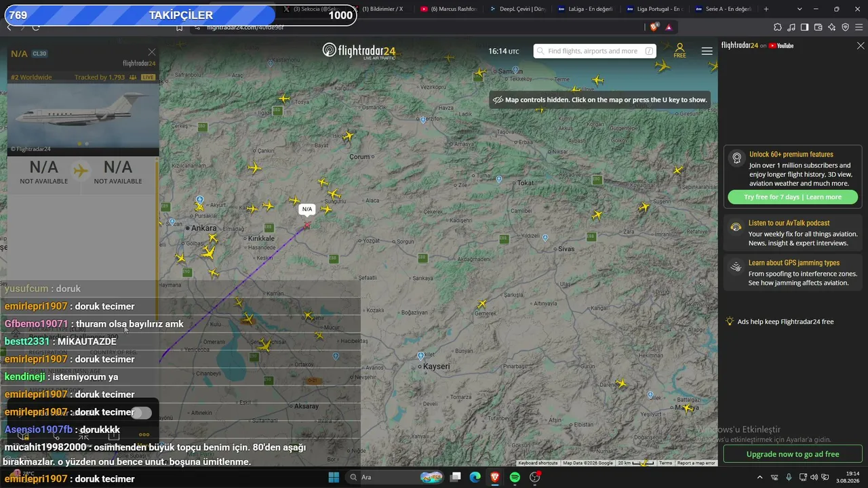Click Upgrade now to go ad free

[793, 454]
